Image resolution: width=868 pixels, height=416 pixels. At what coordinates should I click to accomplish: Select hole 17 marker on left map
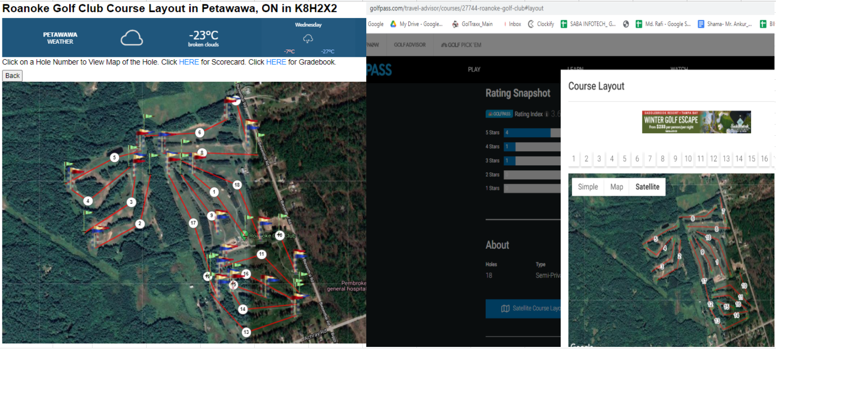(x=193, y=223)
